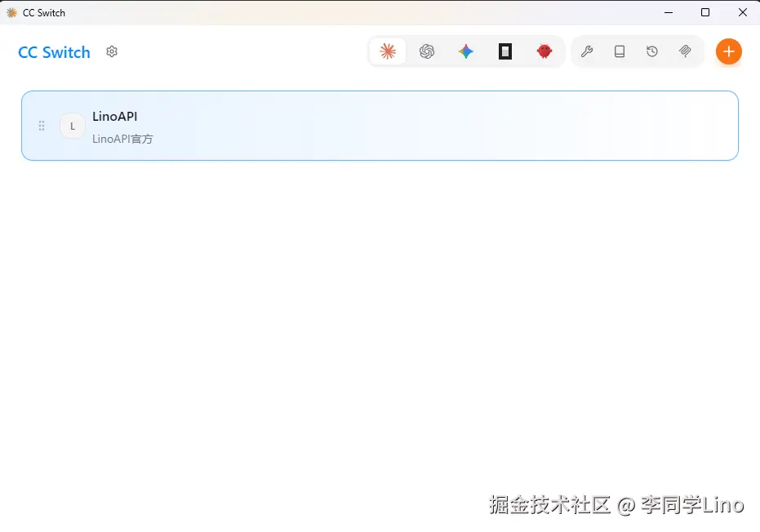The height and width of the screenshot is (532, 760).
Task: Switch to the Codex OpenAI tab
Action: (x=427, y=51)
